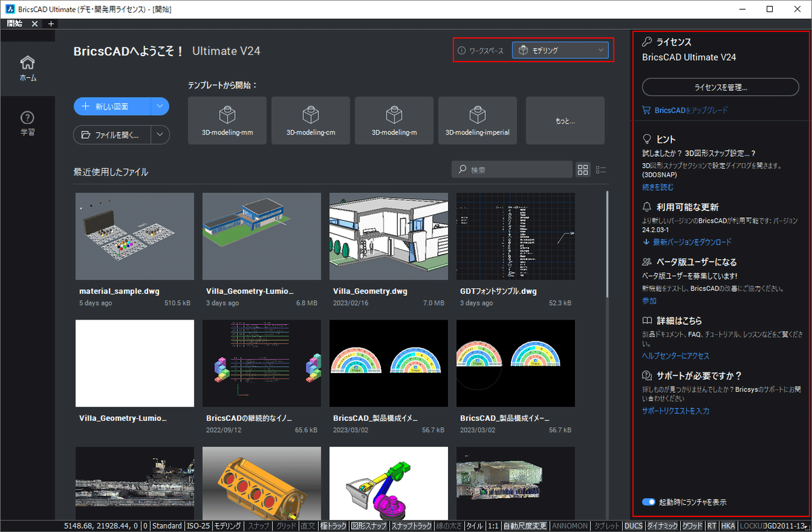The width and height of the screenshot is (812, 532).
Task: Click the workspace info icon
Action: 462,50
